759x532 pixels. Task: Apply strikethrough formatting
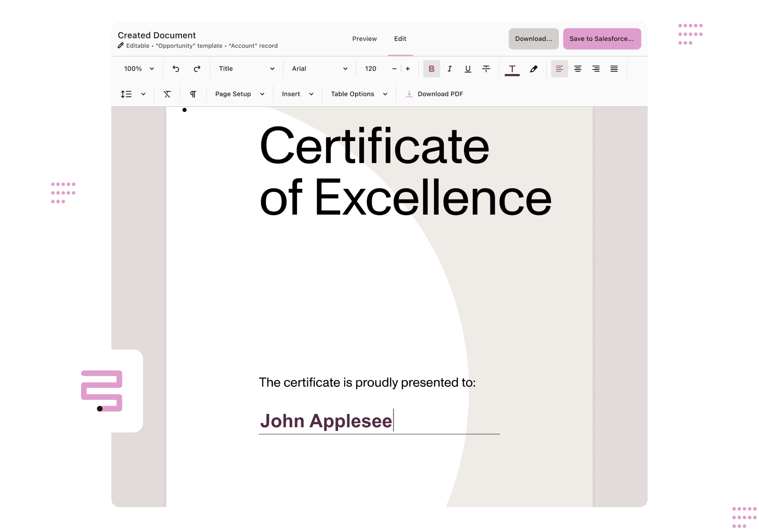point(486,69)
